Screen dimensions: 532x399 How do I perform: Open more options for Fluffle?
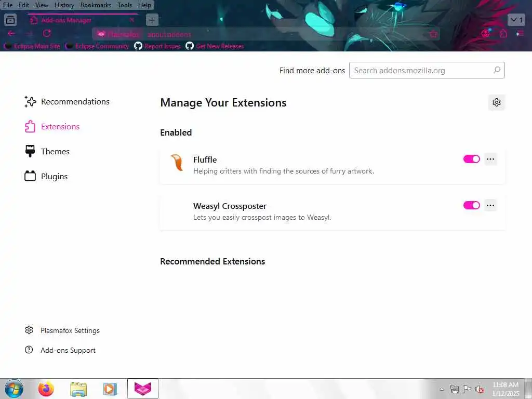[490, 159]
